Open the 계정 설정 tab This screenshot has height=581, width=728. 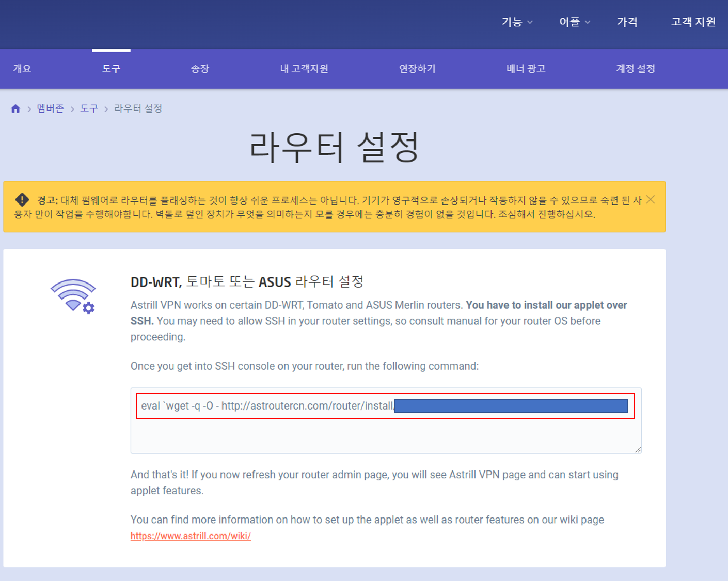[x=636, y=69]
